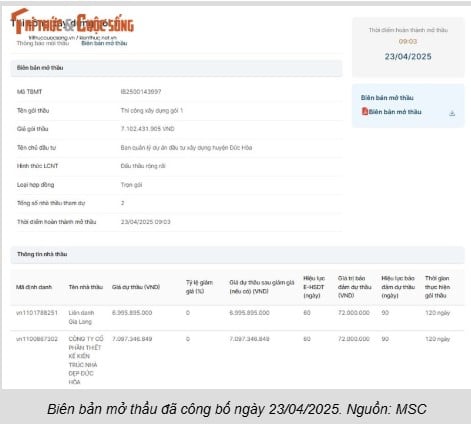This screenshot has width=471, height=425.
Task: Click the Giá dự thầu (VND) column header
Action: point(136,287)
